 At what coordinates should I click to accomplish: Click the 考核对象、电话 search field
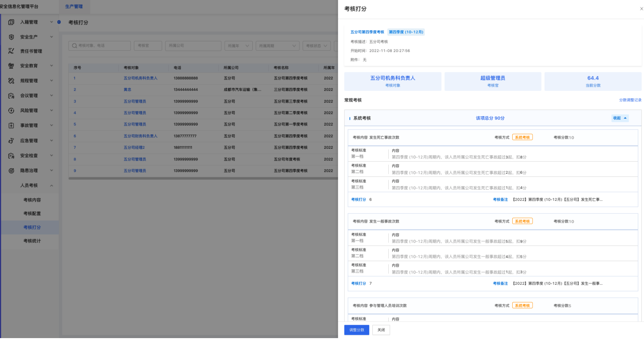pos(99,46)
